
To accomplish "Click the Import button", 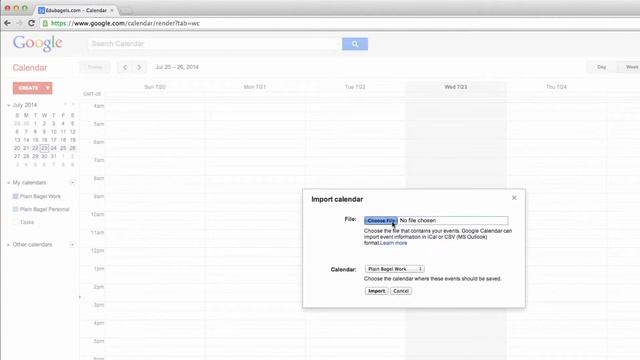I will click(x=376, y=291).
